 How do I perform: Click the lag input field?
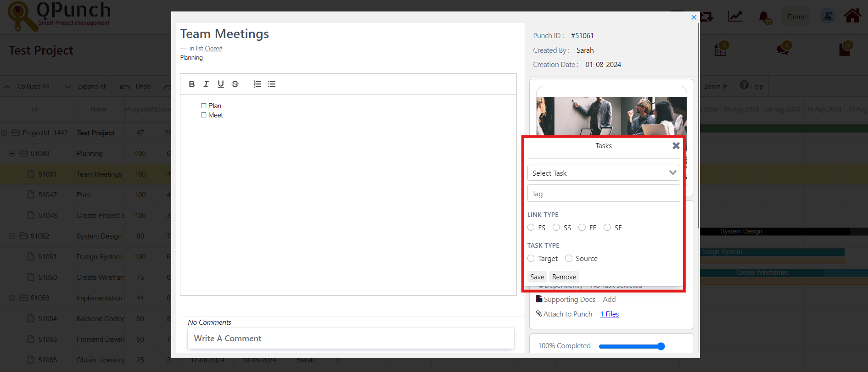[x=604, y=194]
